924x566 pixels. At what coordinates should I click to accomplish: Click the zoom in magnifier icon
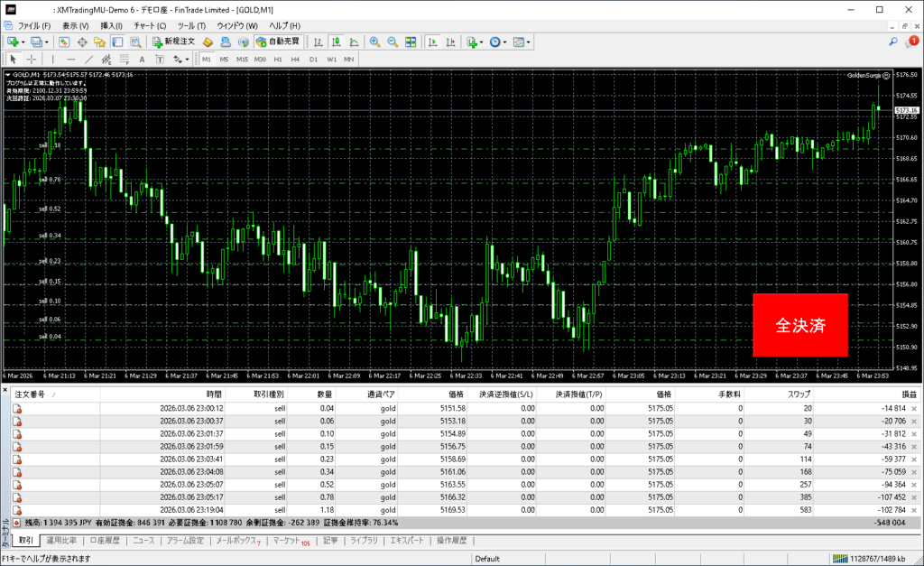374,42
